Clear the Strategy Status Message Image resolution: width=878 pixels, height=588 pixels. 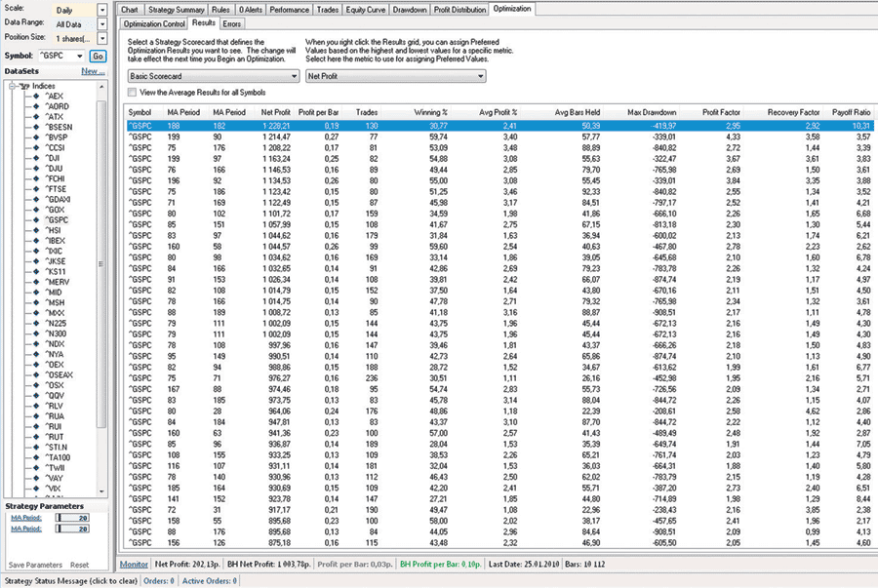tap(70, 581)
